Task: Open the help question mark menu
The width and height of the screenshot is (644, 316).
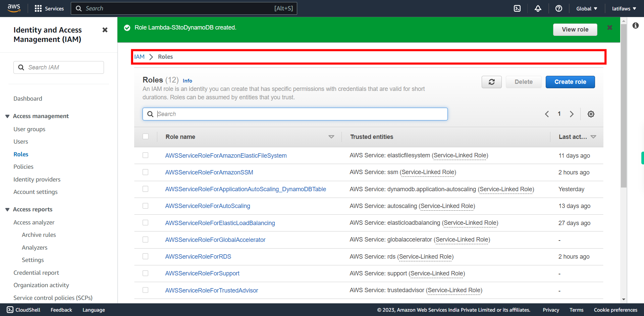Action: [559, 8]
